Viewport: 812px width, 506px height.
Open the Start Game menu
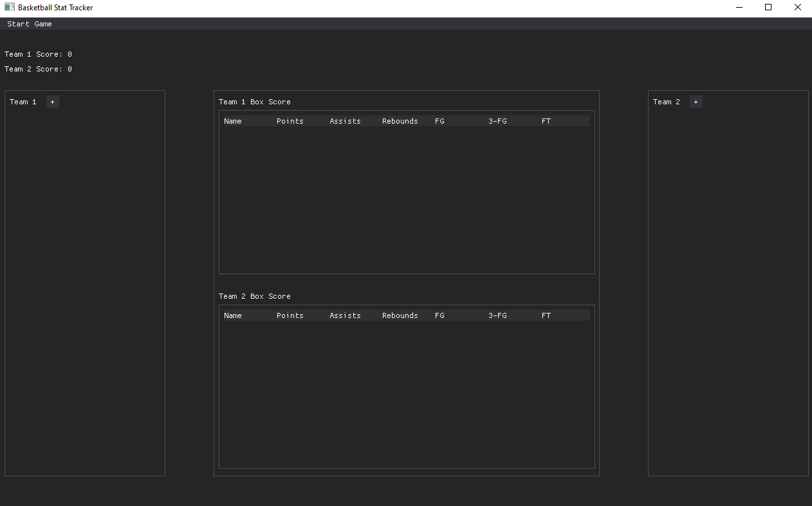click(29, 24)
